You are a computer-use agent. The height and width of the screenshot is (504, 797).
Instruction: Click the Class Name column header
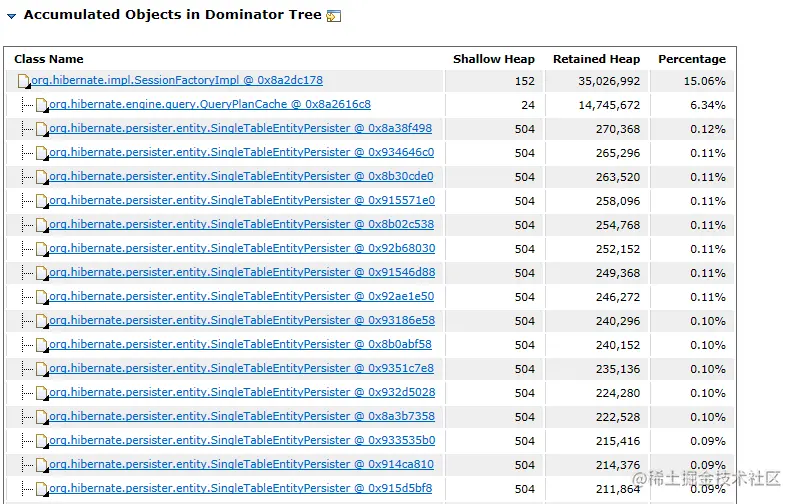[x=49, y=59]
